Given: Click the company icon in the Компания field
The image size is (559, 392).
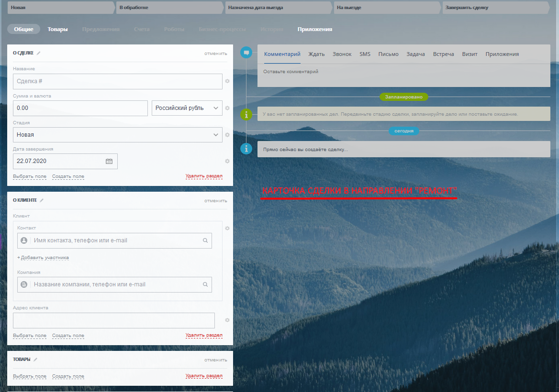Looking at the screenshot, I should click(x=23, y=284).
